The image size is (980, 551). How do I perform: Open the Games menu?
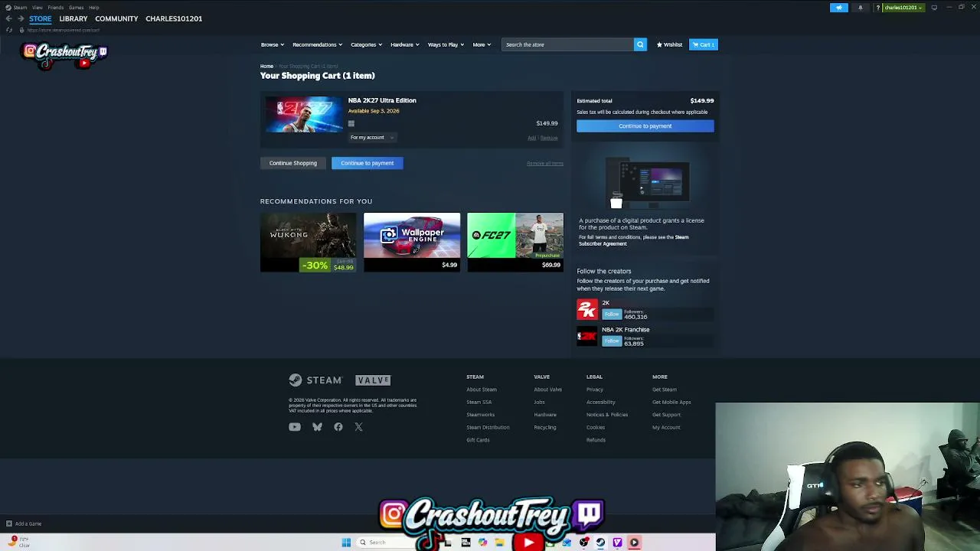click(76, 8)
